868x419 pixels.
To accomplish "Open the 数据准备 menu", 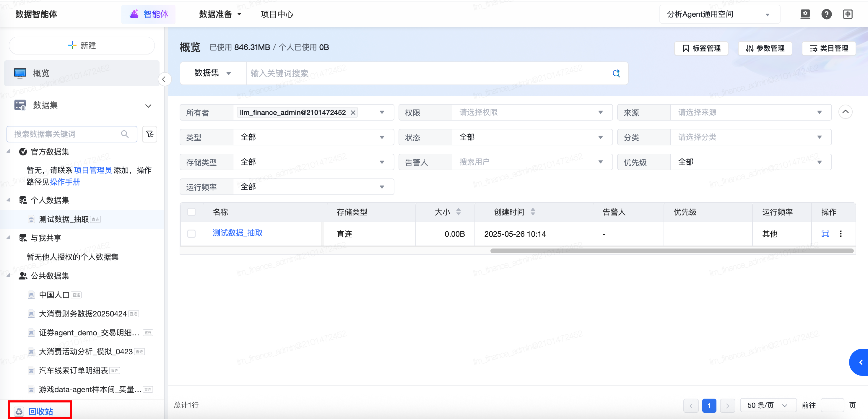I will click(x=220, y=14).
